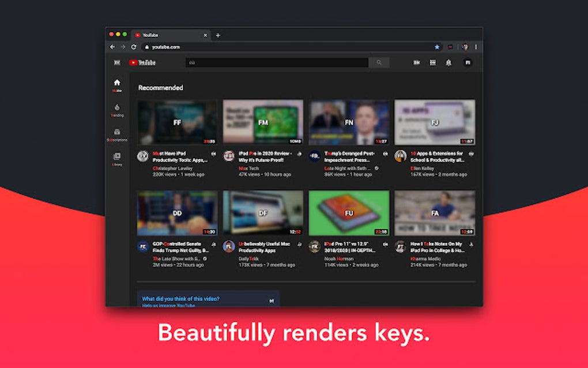The height and width of the screenshot is (368, 588).
Task: Open Trending in the sidebar
Action: click(117, 110)
